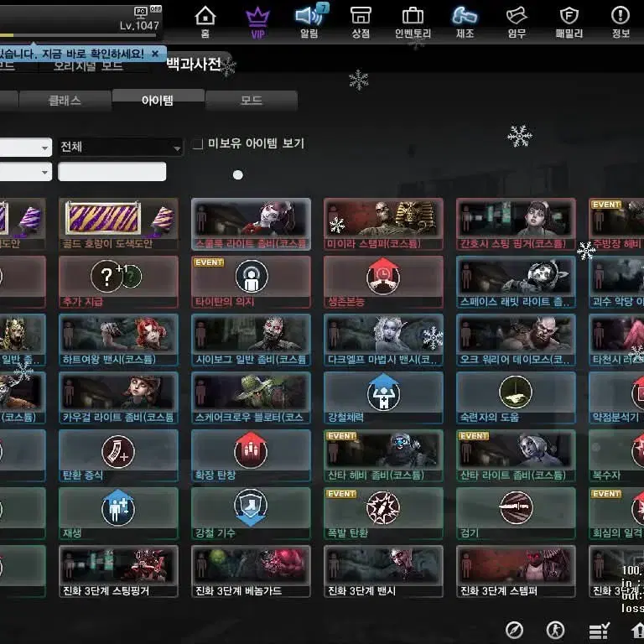The image size is (644, 644).
Task: Check 미보유 아이템 보기 checkbox
Action: click(x=198, y=143)
